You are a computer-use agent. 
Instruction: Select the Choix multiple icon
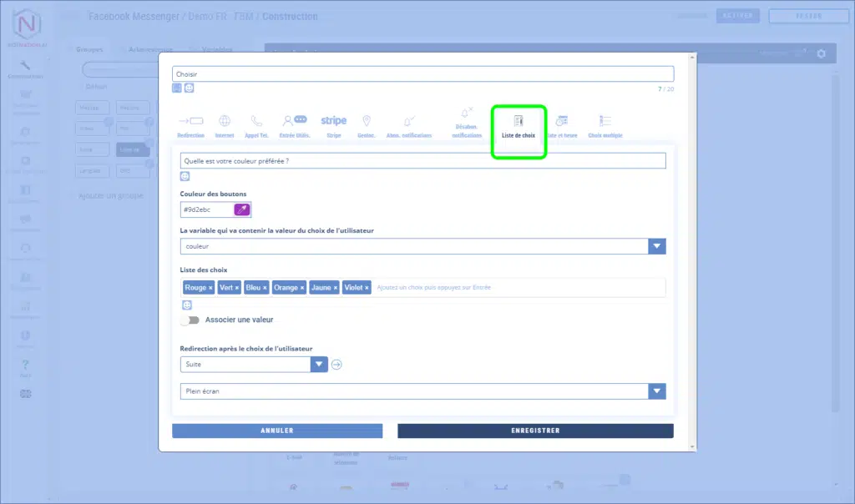coord(605,124)
